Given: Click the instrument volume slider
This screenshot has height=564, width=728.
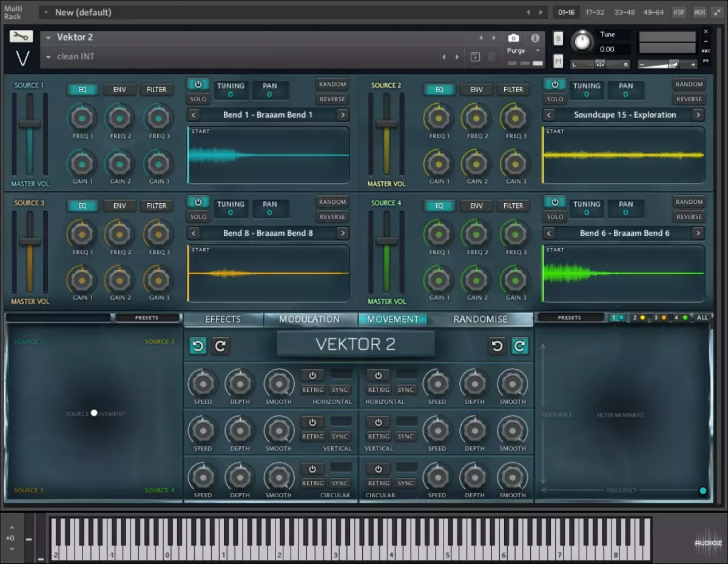Looking at the screenshot, I should (x=667, y=64).
